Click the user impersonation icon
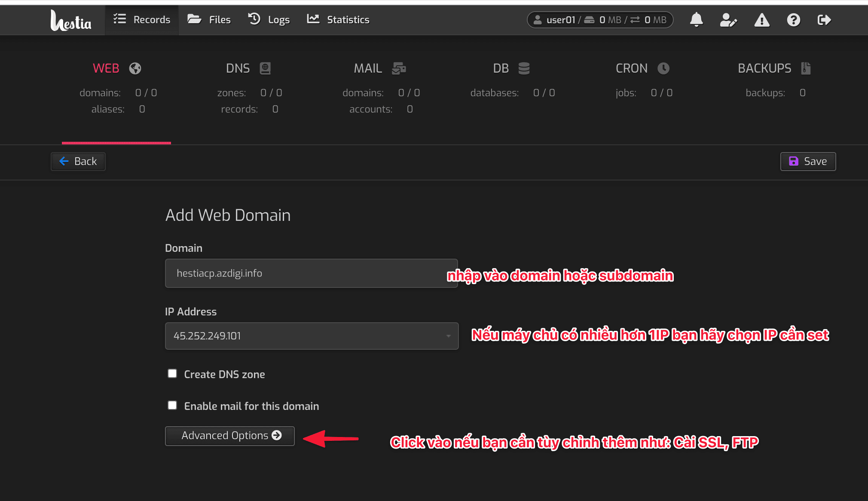This screenshot has width=868, height=501. (728, 19)
